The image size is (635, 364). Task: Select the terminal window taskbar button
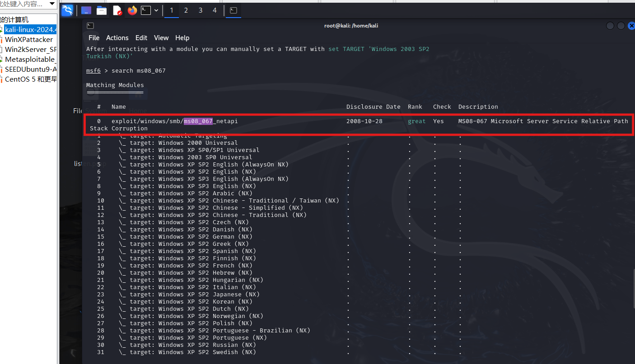coord(233,10)
